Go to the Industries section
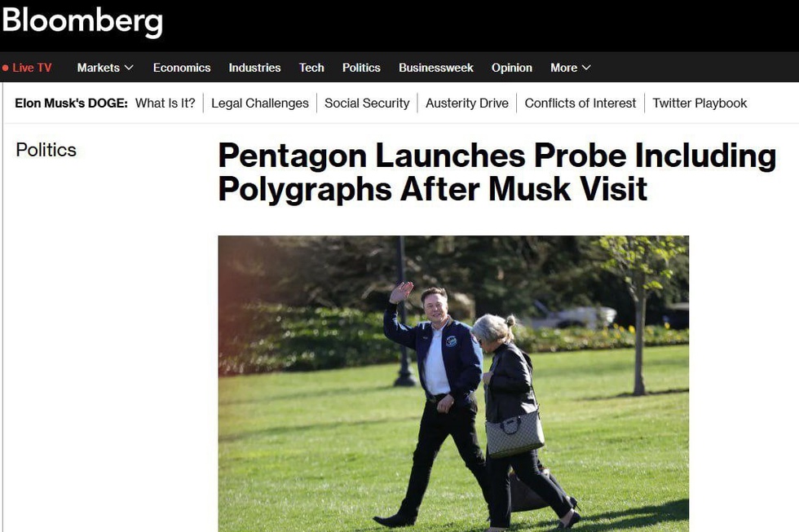 click(254, 68)
